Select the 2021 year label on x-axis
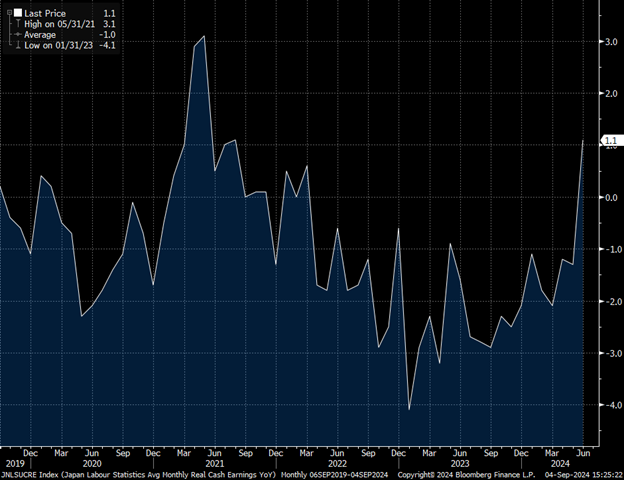 (214, 464)
